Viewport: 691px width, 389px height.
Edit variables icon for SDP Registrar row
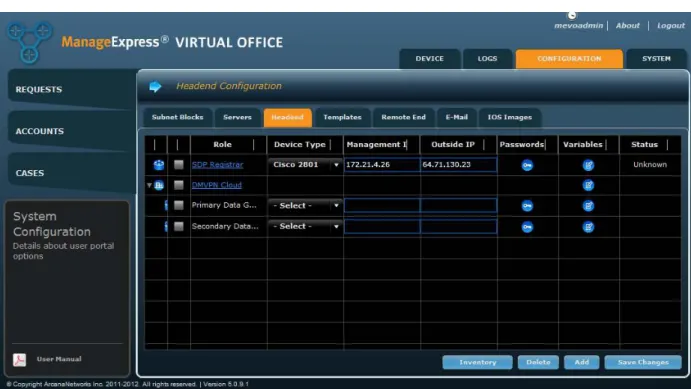coord(588,165)
